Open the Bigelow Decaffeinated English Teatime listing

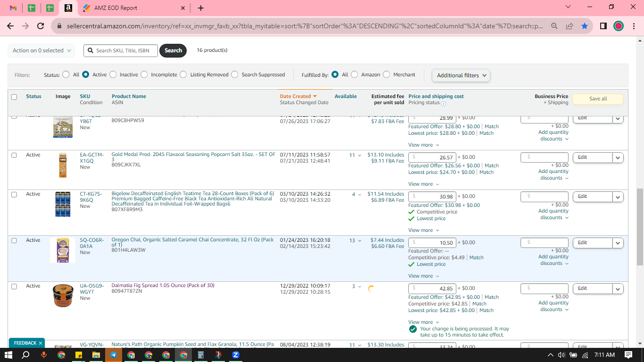tap(192, 199)
